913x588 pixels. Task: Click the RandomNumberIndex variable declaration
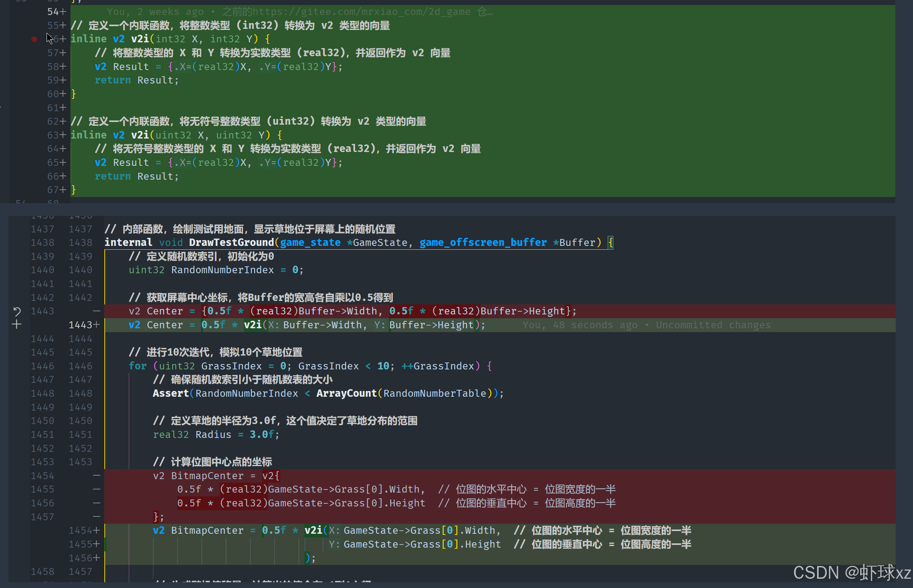pyautogui.click(x=222, y=270)
